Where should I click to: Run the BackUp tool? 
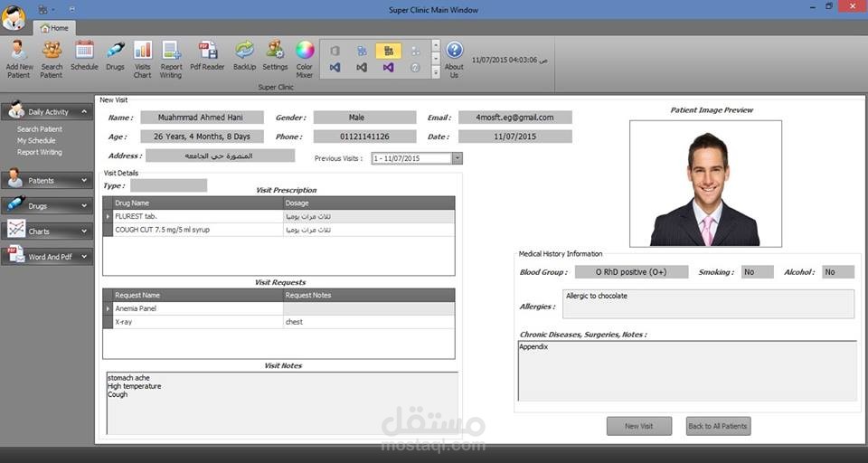coord(244,55)
